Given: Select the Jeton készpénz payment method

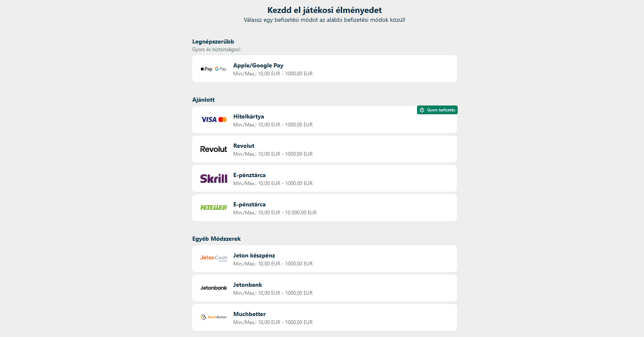Looking at the screenshot, I should point(254,256).
